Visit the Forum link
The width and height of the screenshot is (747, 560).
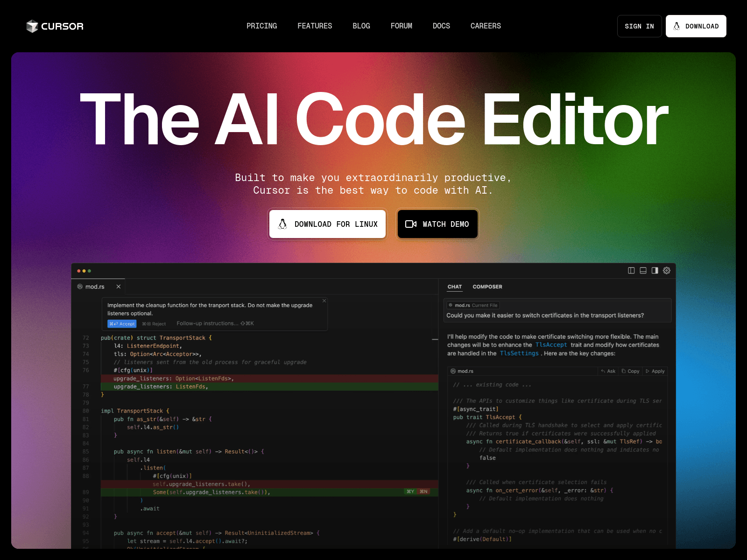402,26
